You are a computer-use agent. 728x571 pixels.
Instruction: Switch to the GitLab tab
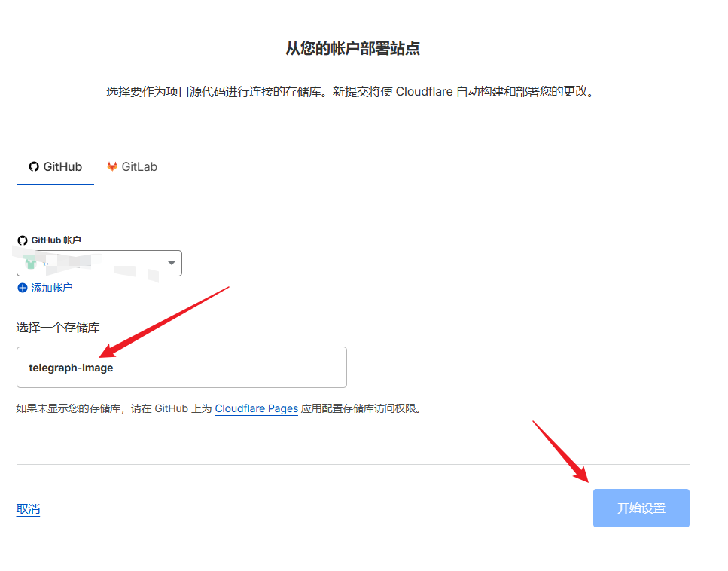[132, 166]
